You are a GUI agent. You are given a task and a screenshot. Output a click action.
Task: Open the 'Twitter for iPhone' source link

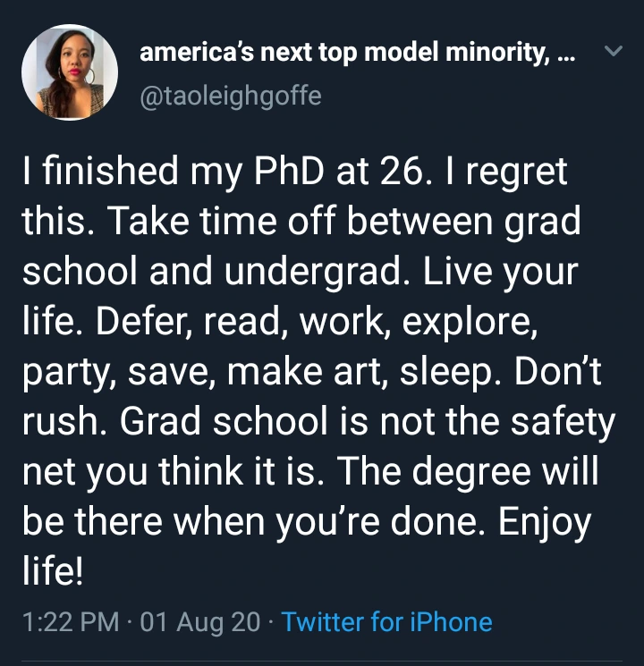[386, 622]
